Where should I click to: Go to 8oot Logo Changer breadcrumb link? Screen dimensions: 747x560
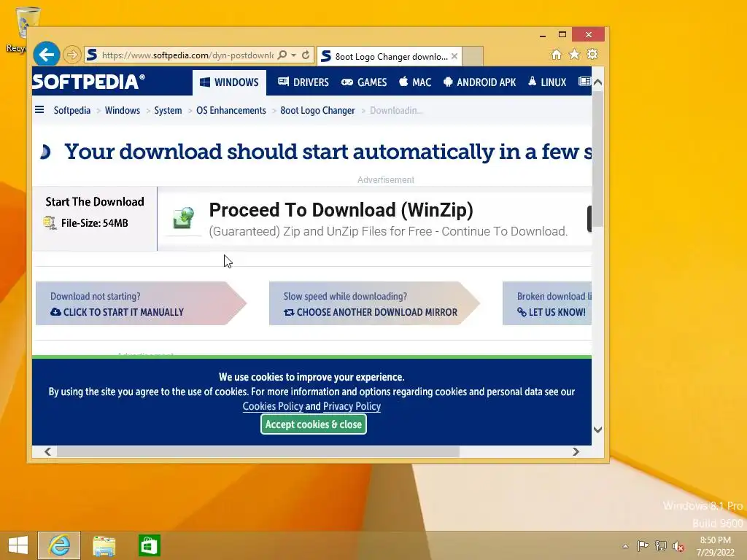tap(317, 111)
